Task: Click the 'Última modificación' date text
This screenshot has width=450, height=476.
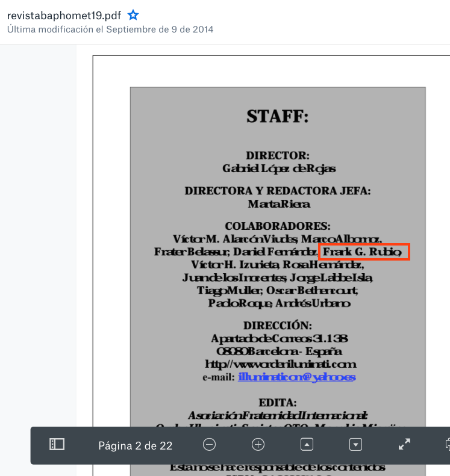Action: tap(110, 29)
